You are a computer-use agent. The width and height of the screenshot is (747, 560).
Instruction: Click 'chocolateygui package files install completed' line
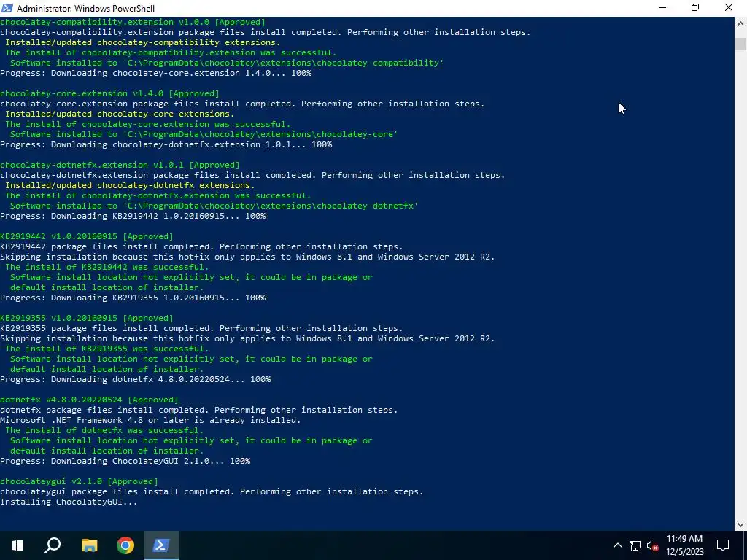[x=212, y=491]
